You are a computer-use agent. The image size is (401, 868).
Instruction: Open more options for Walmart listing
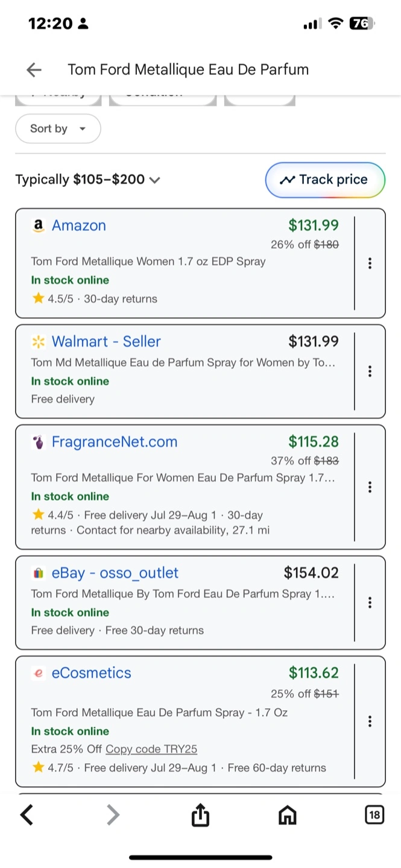pos(370,371)
